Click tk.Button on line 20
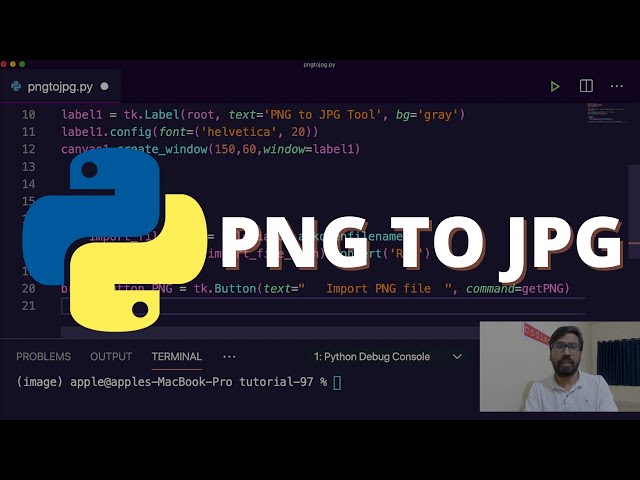 [x=224, y=289]
